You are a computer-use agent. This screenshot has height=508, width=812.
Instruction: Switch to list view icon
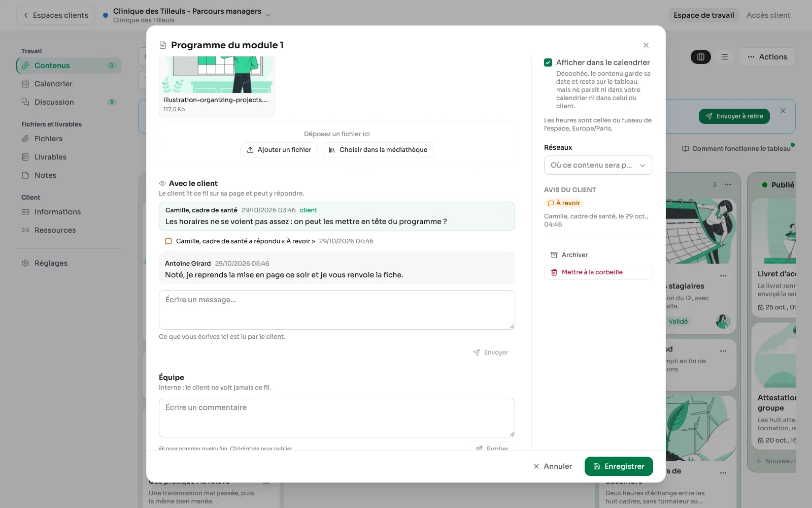724,57
